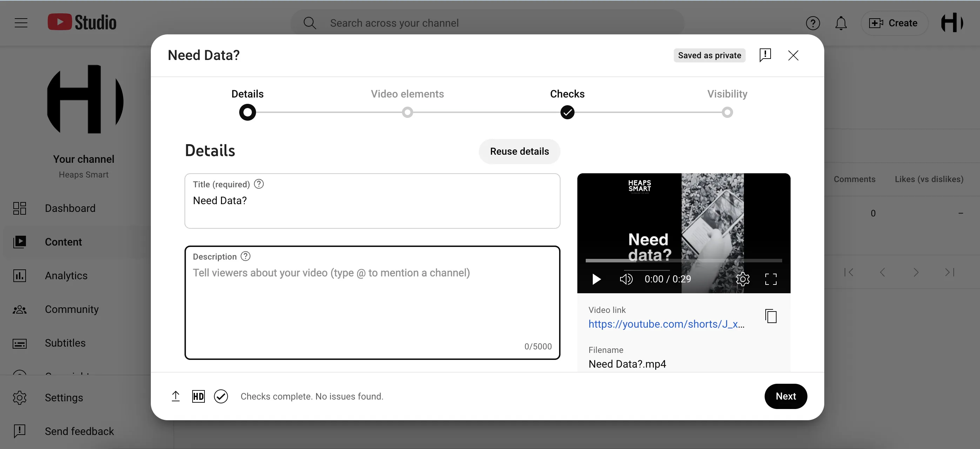Click the Send feedback exclamation icon
980x449 pixels.
pyautogui.click(x=19, y=431)
